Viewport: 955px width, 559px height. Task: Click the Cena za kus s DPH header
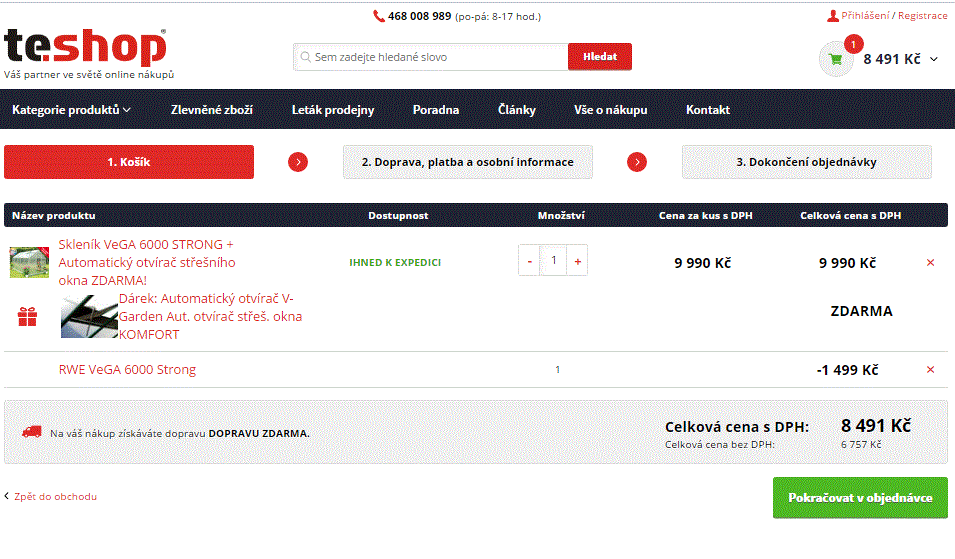pos(706,216)
